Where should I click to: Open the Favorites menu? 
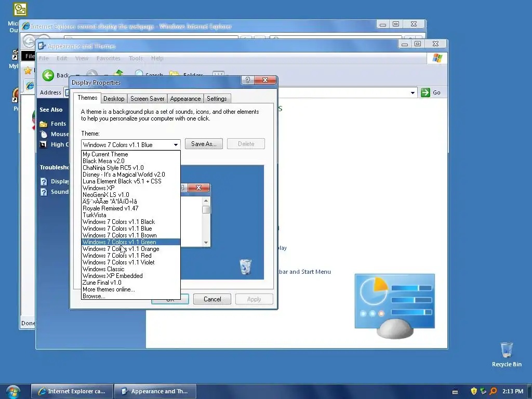(108, 58)
